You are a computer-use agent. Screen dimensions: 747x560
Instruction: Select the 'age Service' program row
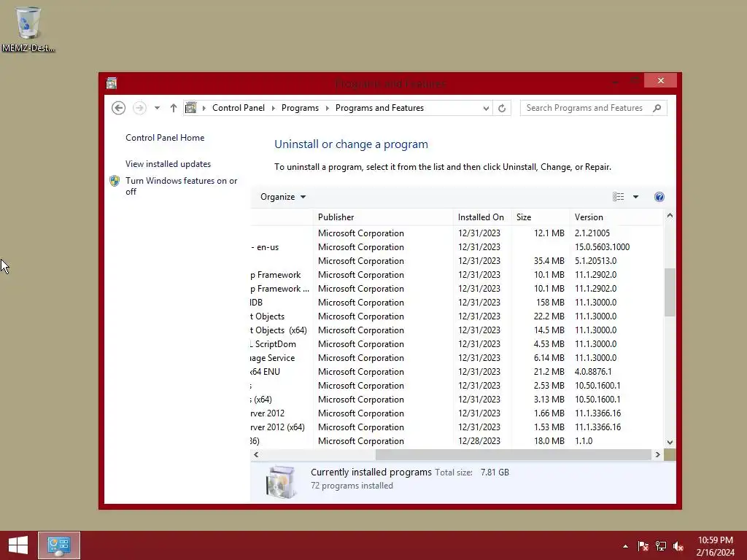457,357
